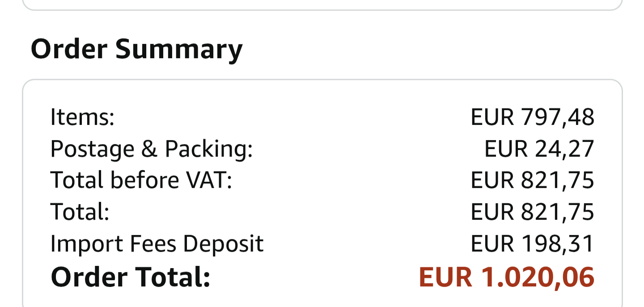Click the Items label
This screenshot has height=307, width=644.
(82, 117)
